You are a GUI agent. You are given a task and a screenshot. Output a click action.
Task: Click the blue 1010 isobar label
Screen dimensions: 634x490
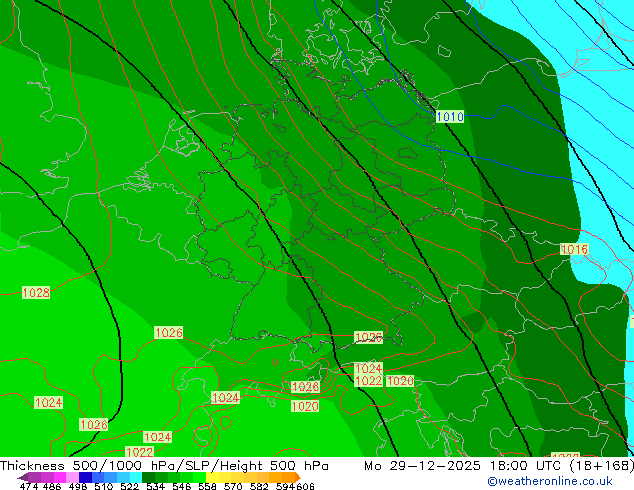pos(450,117)
